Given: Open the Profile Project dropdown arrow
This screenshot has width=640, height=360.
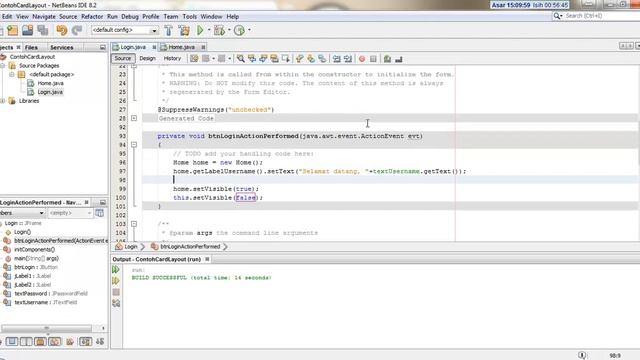Looking at the screenshot, I should point(249,30).
